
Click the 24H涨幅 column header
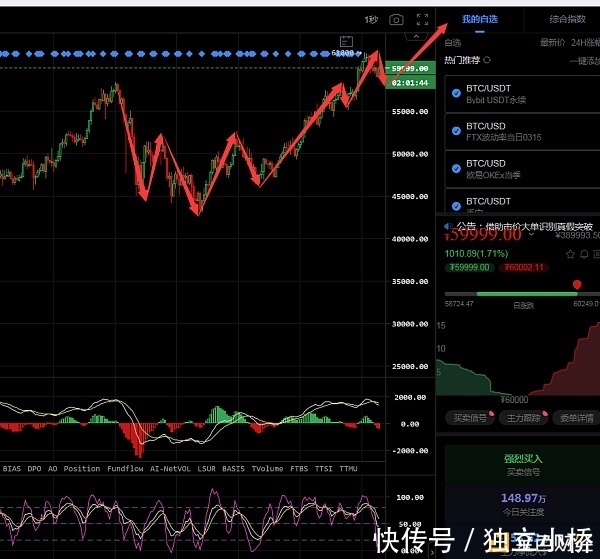(x=585, y=42)
